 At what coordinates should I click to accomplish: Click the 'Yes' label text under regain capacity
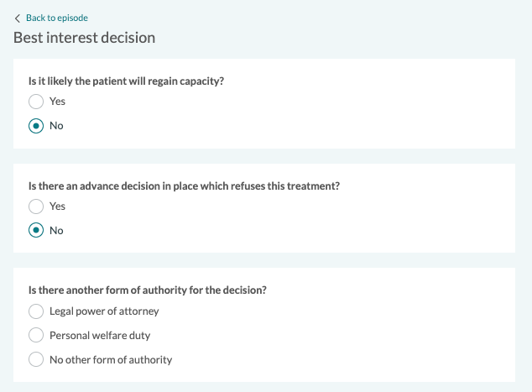point(57,102)
